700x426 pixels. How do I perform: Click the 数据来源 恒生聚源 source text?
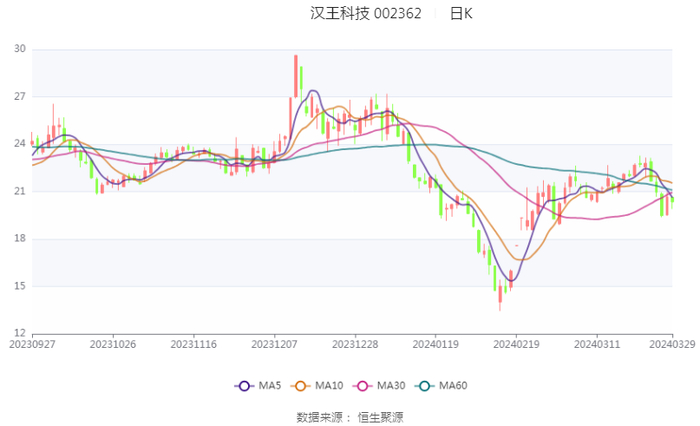[x=350, y=416]
